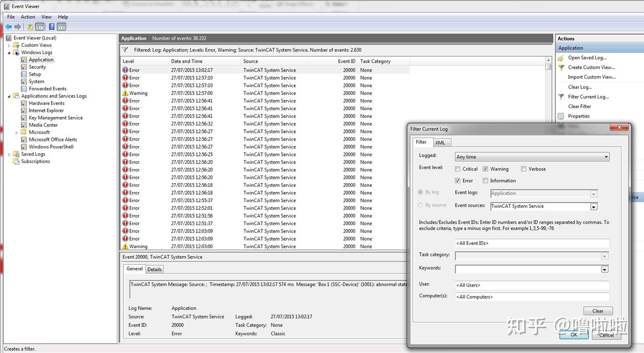Open the Help question mark toolbar icon
Image resolution: width=644 pixels, height=353 pixels.
point(51,27)
